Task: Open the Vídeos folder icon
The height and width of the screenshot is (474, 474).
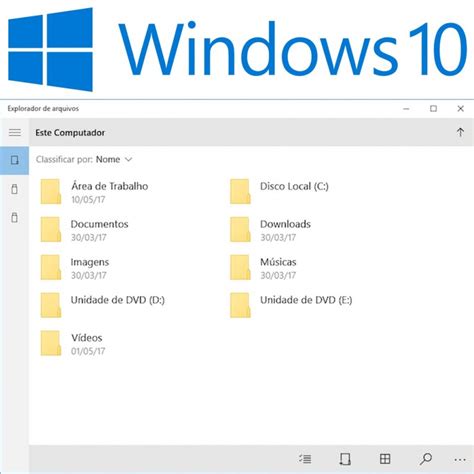Action: click(x=51, y=343)
